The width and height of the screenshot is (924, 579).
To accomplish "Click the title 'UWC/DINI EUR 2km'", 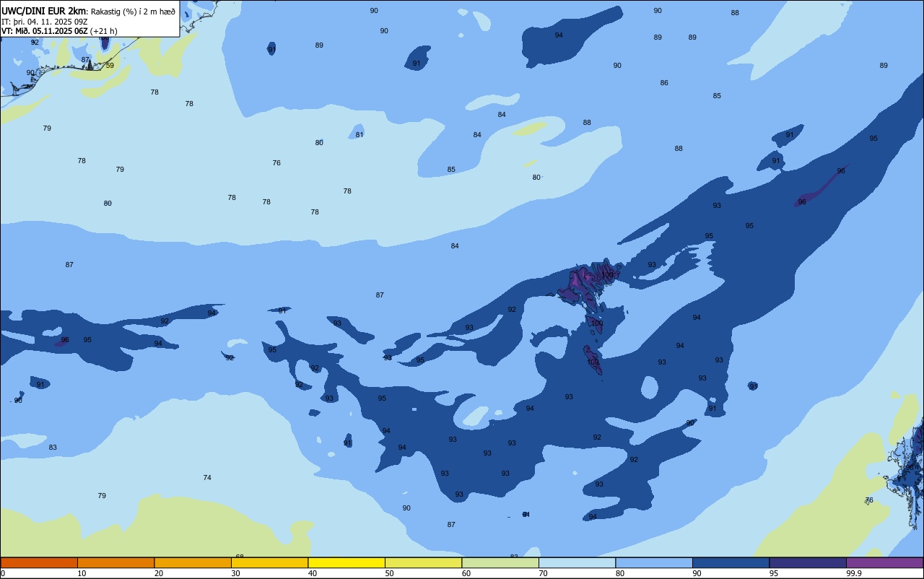I will pos(44,11).
